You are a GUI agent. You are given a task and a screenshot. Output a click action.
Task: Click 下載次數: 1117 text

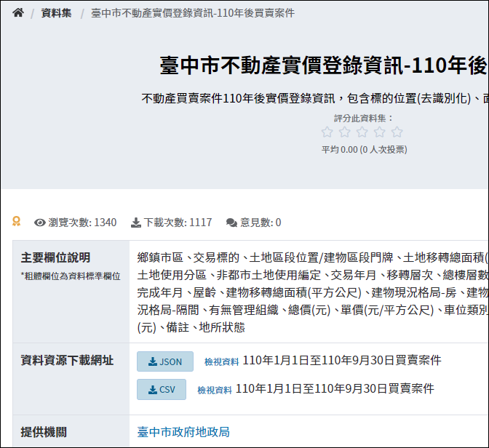point(178,223)
